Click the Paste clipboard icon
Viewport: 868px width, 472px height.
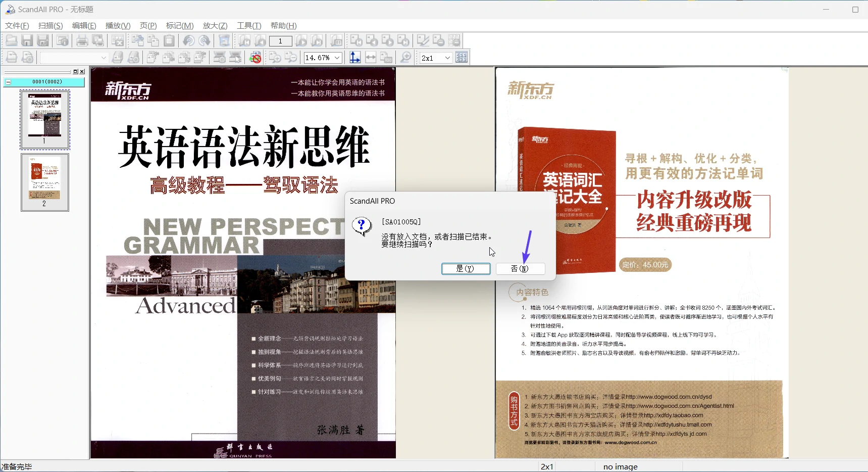point(169,41)
